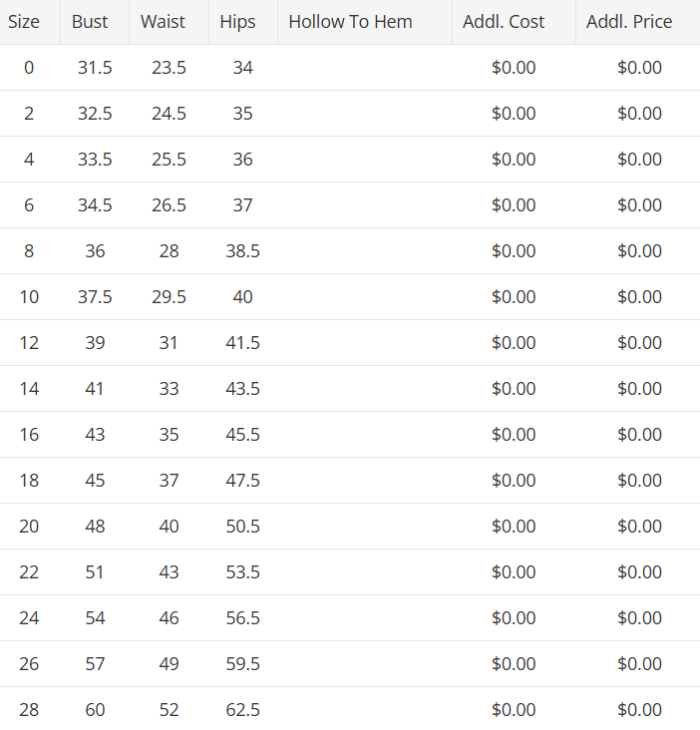Click Addl. Cost $0.00 in size 12 row
This screenshot has height=730, width=700.
514,343
